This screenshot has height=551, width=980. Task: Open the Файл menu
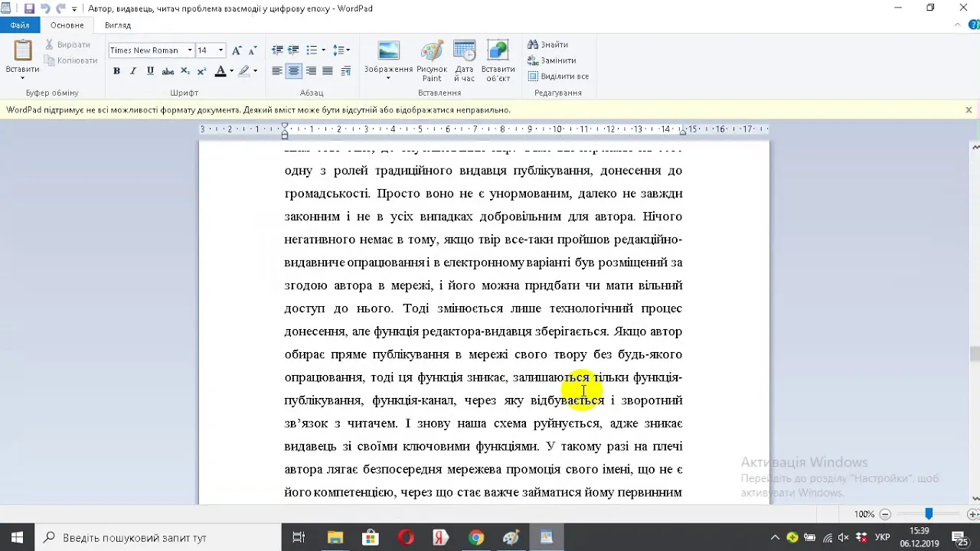point(20,25)
